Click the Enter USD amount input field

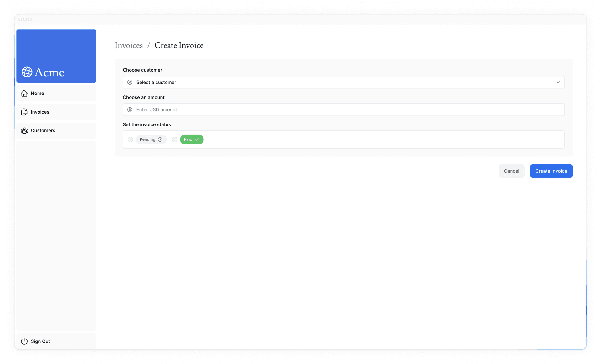343,109
